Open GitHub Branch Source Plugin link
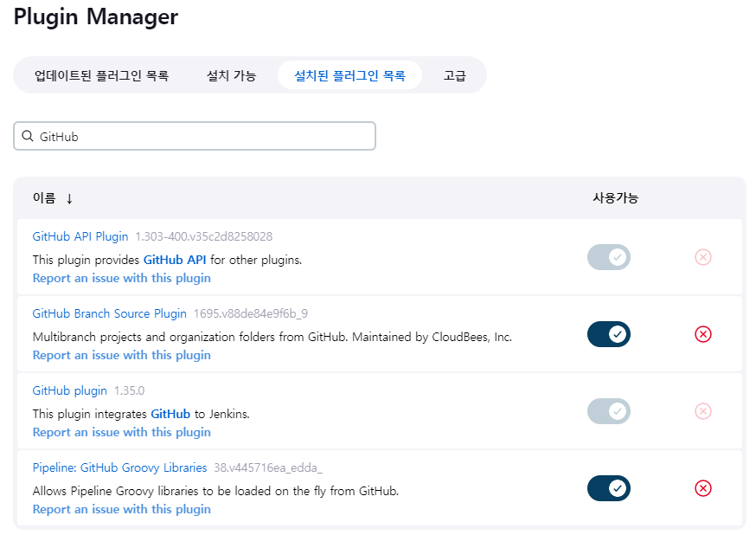This screenshot has height=535, width=756. (110, 313)
